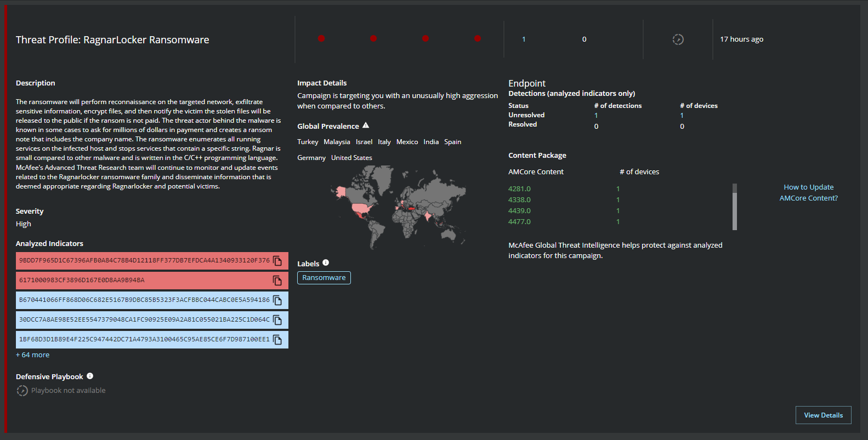868x440 pixels.
Task: Click the Resolved status label
Action: click(x=523, y=124)
